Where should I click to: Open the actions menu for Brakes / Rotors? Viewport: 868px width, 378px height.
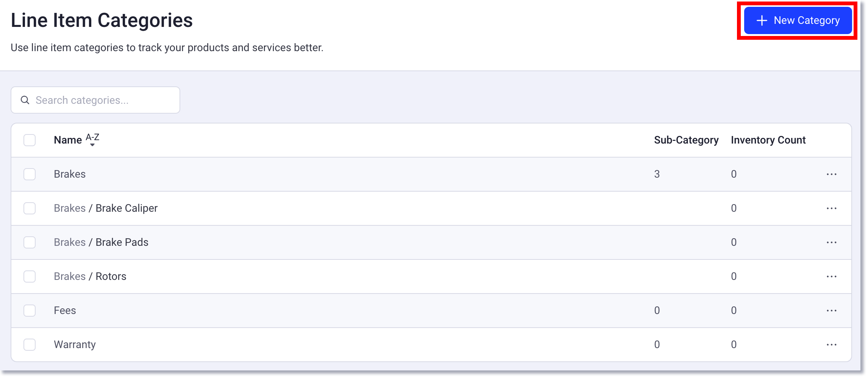coord(832,276)
